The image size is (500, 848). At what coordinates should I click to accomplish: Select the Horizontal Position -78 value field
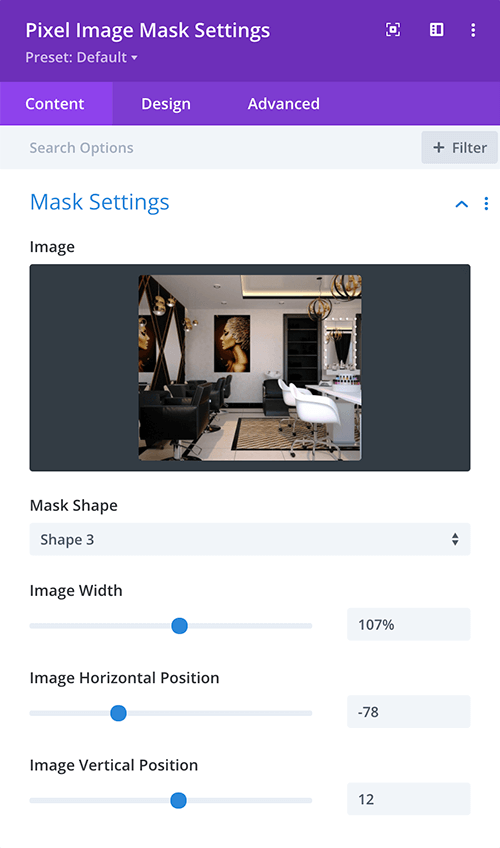point(409,712)
